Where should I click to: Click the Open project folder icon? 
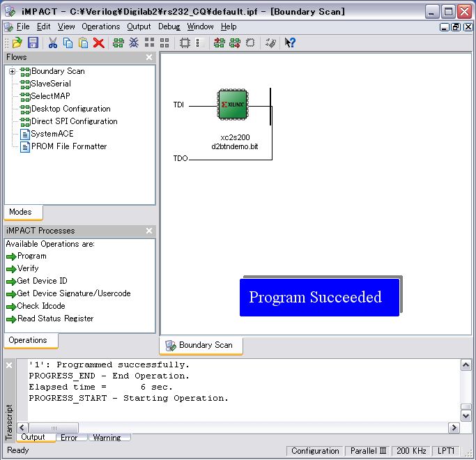(x=17, y=43)
